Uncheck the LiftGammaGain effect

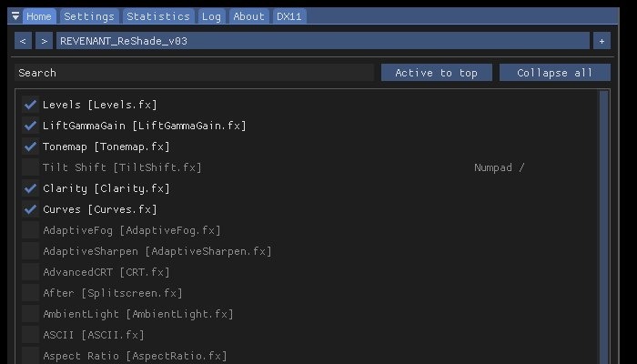[31, 126]
